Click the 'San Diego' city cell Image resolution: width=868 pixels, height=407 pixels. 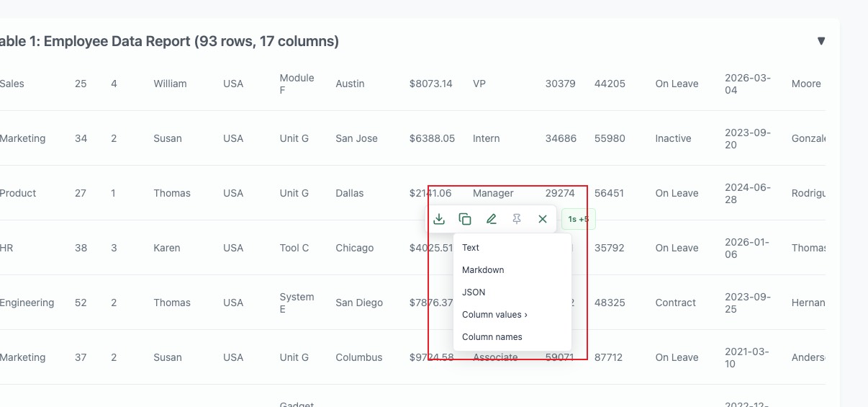pos(359,303)
